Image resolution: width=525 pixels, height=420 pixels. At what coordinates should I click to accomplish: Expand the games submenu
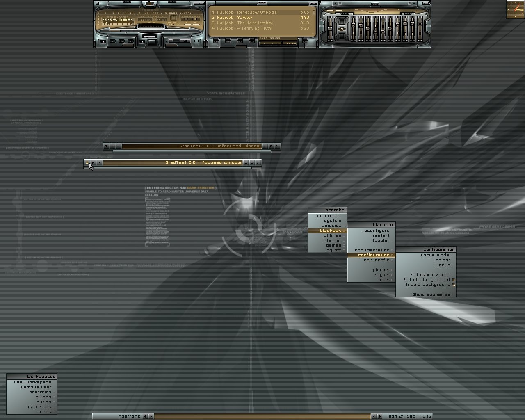(x=328, y=245)
